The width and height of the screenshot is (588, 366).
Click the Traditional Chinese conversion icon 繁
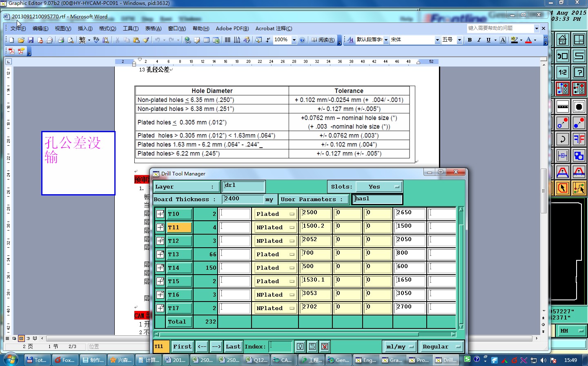82,40
